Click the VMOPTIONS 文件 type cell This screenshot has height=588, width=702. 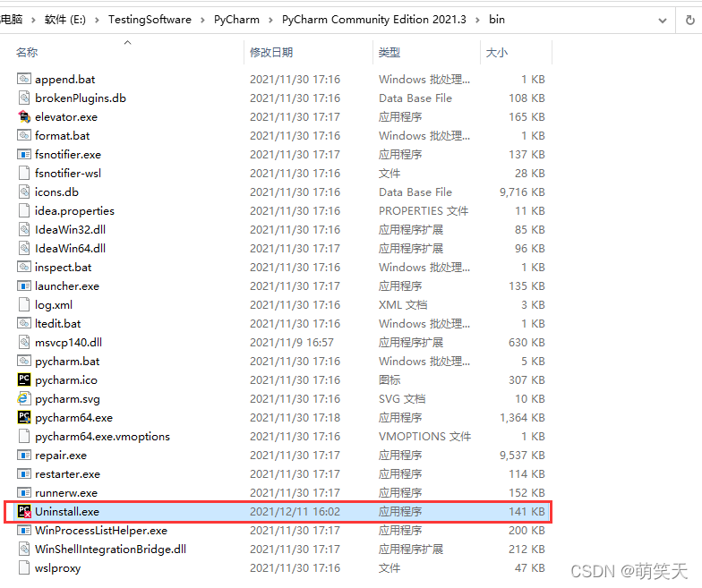coord(424,437)
